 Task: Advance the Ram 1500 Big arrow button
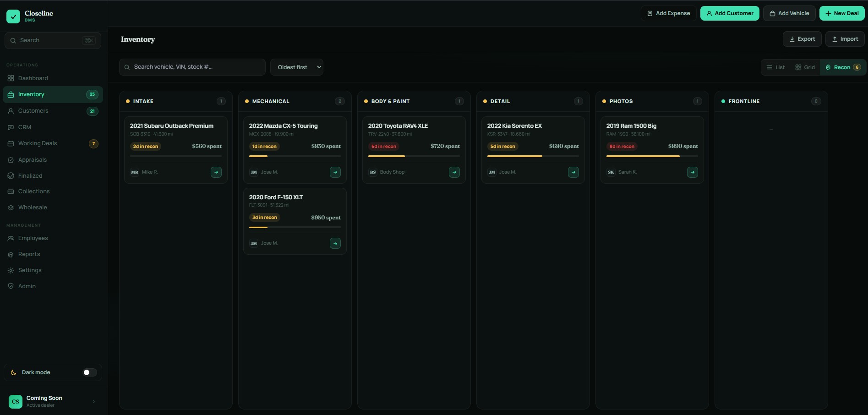(x=693, y=172)
